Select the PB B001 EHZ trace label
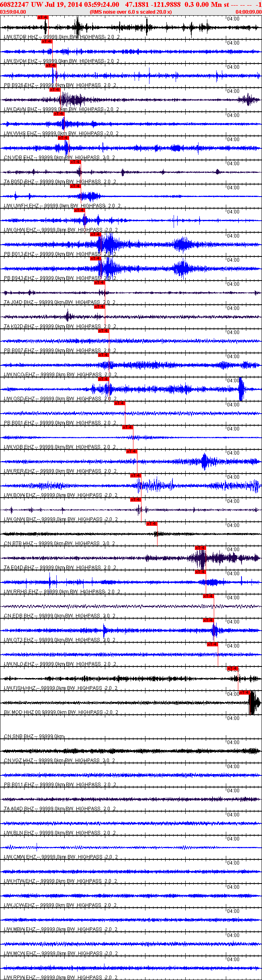The width and height of the screenshot is (262, 980). [60, 423]
